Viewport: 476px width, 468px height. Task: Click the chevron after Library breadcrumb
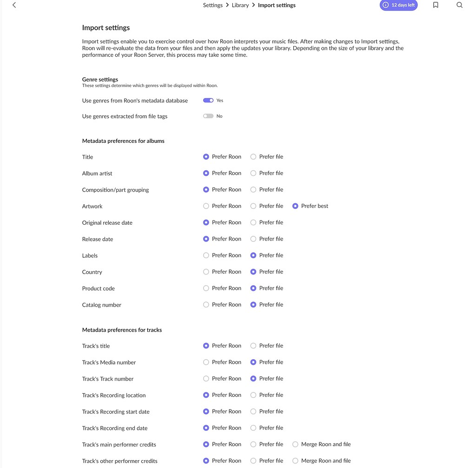(253, 5)
